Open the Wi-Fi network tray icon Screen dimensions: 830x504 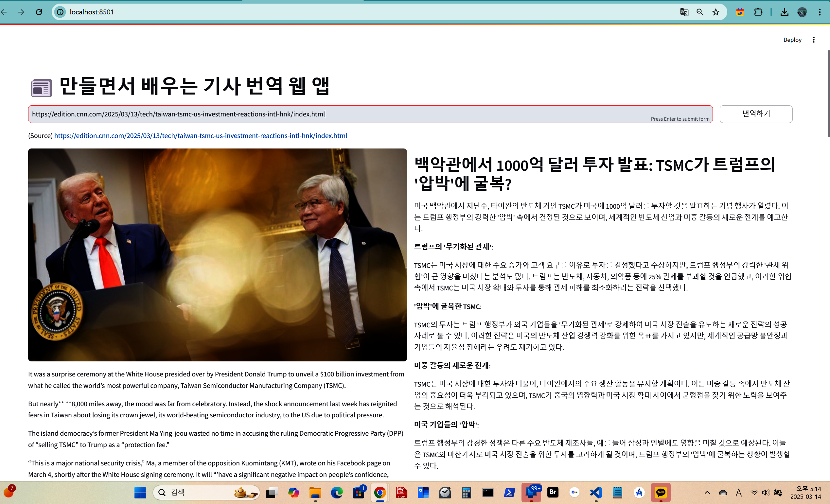(x=754, y=493)
